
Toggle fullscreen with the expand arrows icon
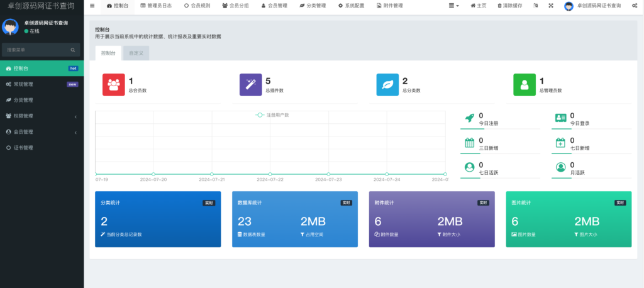(x=551, y=6)
